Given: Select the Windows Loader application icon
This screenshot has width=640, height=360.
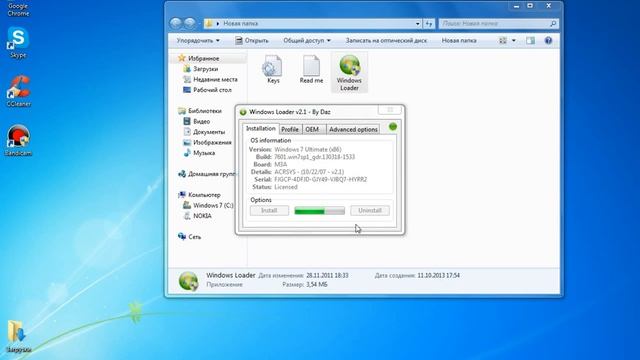Looking at the screenshot, I should (x=349, y=73).
